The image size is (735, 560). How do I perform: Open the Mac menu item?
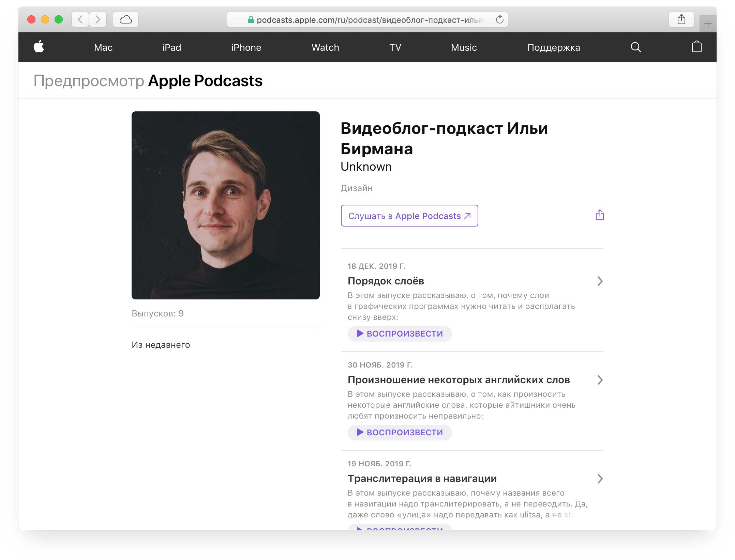coord(103,47)
